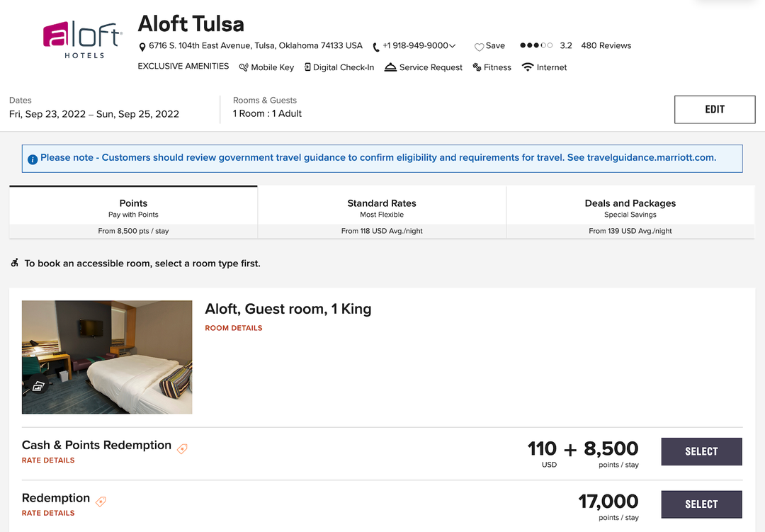Image resolution: width=765 pixels, height=532 pixels.
Task: Click the Service Request icon
Action: [391, 67]
